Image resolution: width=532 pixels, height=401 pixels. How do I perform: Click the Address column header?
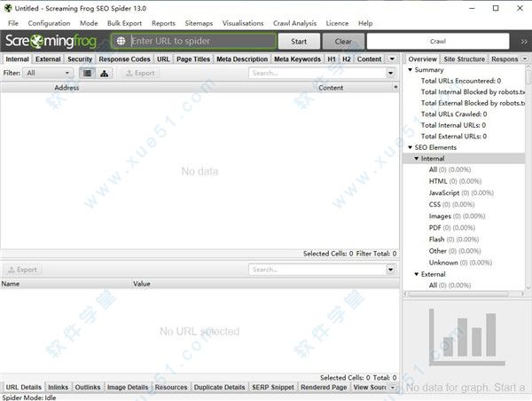click(66, 88)
